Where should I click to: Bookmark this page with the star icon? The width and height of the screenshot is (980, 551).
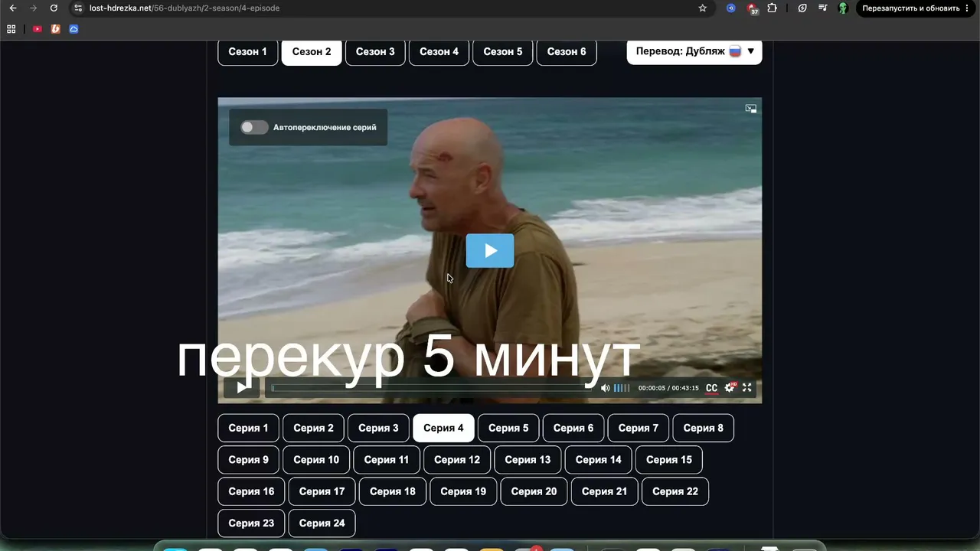click(703, 8)
